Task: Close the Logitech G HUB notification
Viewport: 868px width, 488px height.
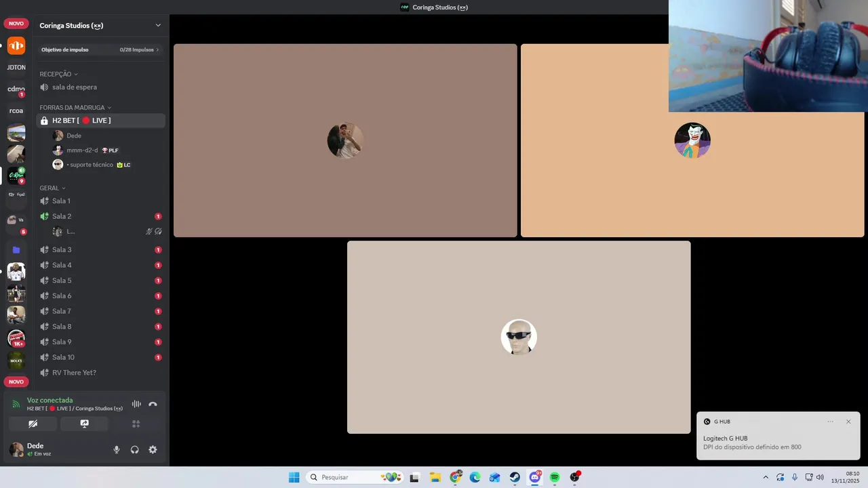Action: point(848,422)
